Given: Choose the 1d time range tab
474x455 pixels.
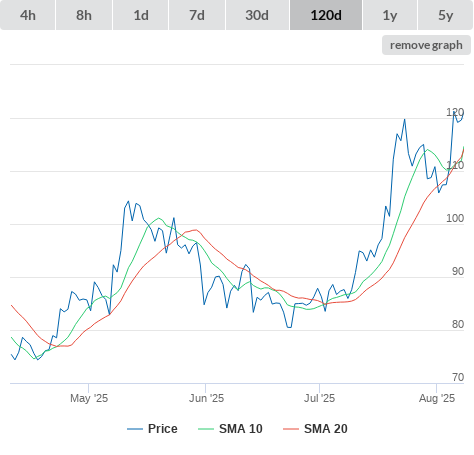Looking at the screenshot, I should point(141,15).
